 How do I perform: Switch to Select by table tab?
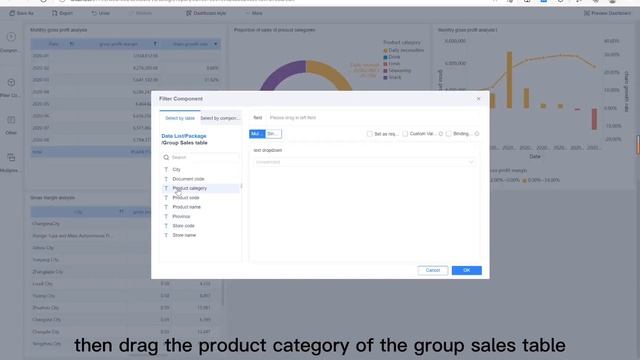click(180, 118)
